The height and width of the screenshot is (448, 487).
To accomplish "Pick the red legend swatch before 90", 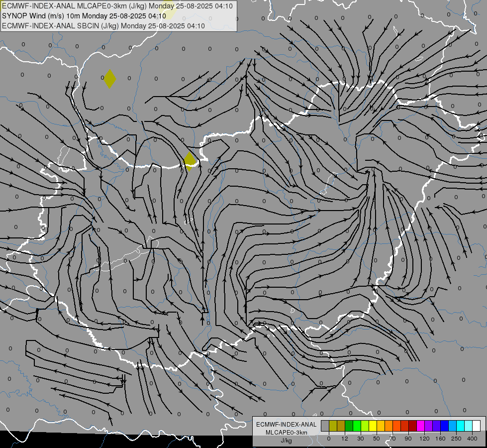I will tap(405, 426).
